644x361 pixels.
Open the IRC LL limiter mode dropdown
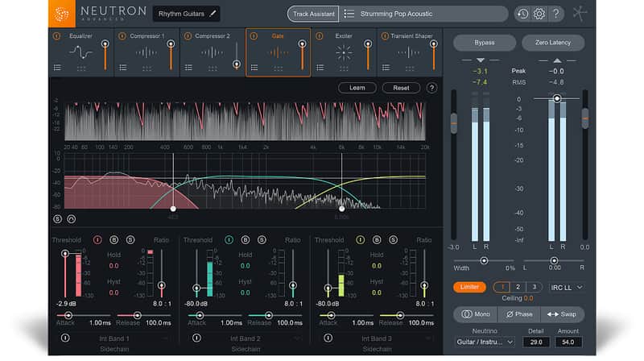point(567,288)
